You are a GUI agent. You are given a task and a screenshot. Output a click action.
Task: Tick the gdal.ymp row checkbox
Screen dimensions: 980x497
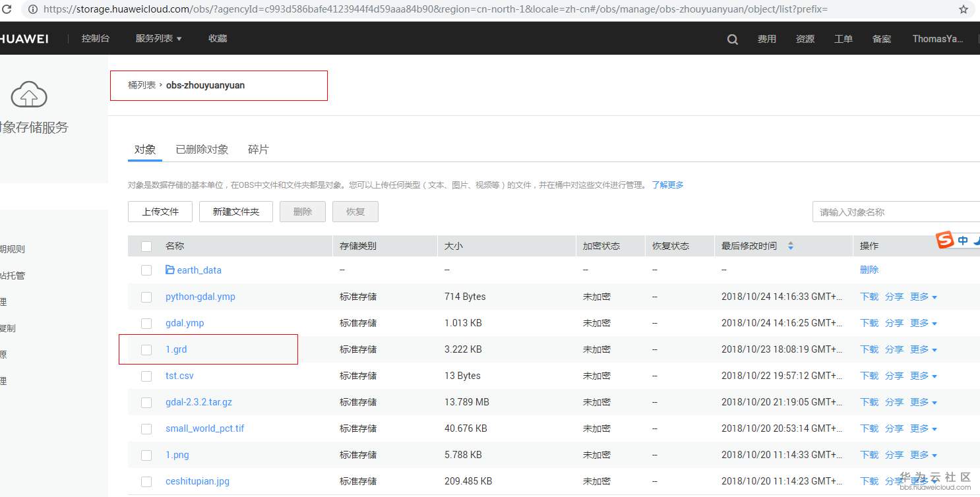(x=146, y=323)
